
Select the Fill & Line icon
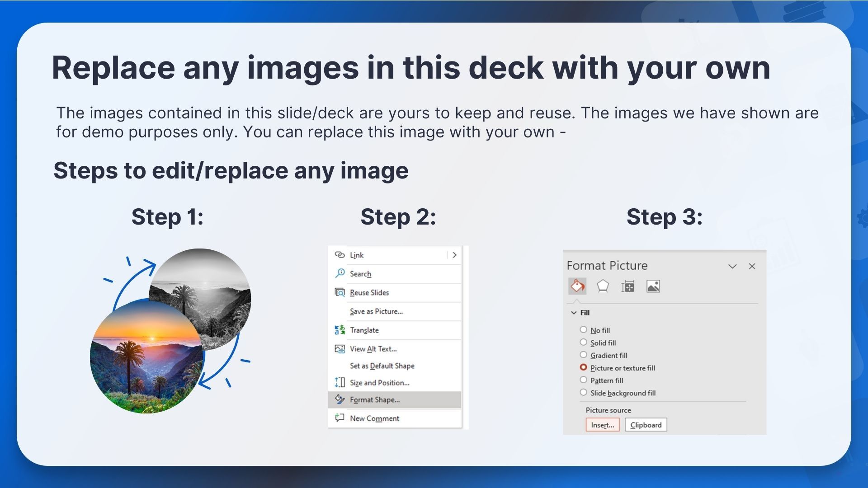tap(577, 286)
